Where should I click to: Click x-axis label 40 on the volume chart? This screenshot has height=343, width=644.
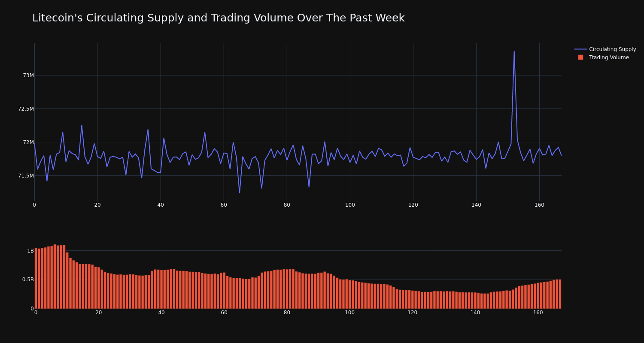[161, 313]
